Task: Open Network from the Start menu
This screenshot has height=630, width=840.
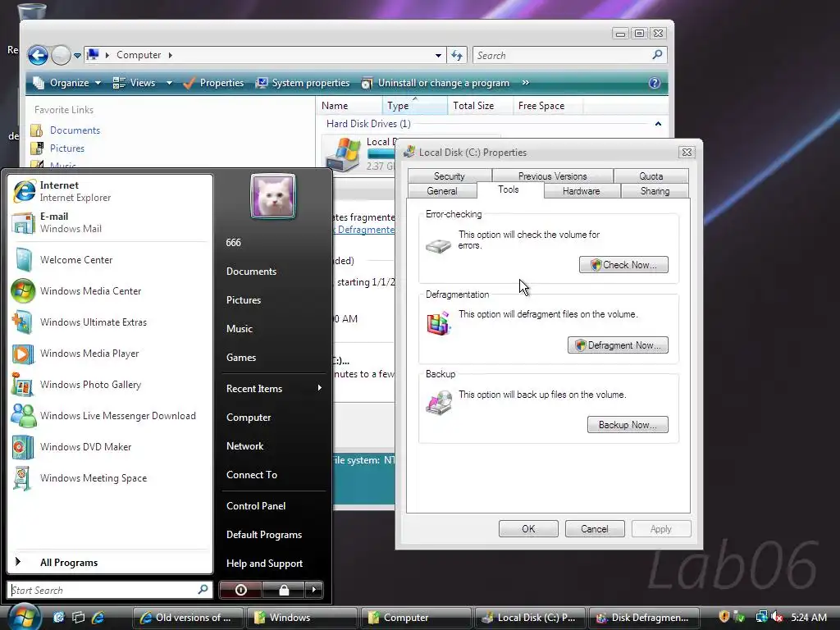Action: coord(273,445)
